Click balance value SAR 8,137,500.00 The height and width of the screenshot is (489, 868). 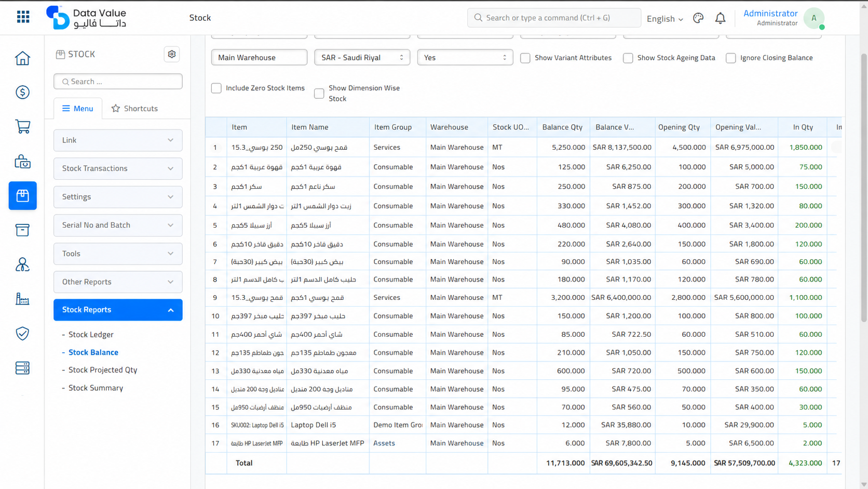click(x=622, y=148)
